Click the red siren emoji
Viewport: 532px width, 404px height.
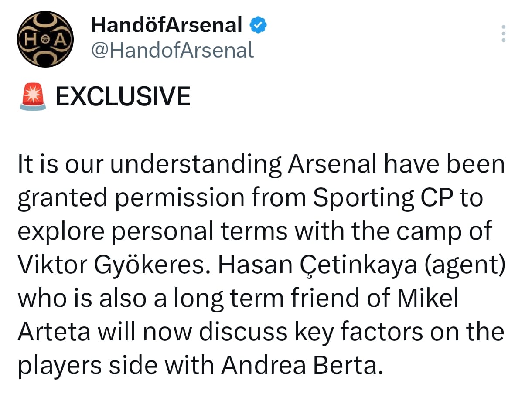click(33, 97)
